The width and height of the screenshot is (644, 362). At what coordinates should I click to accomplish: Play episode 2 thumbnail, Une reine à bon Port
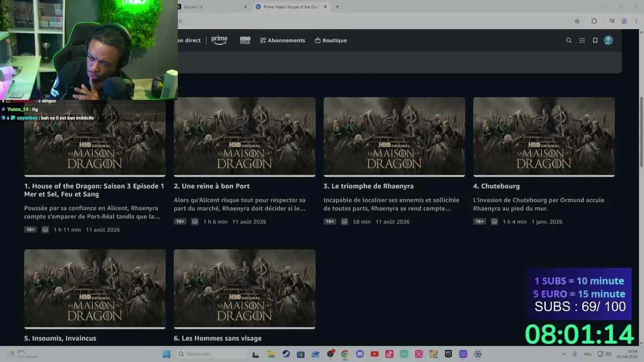click(245, 137)
